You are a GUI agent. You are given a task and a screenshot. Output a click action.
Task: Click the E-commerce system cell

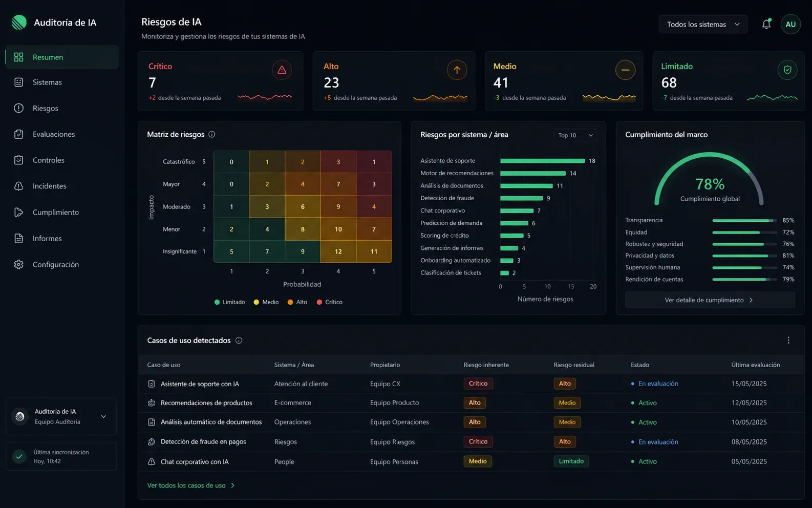click(x=293, y=403)
